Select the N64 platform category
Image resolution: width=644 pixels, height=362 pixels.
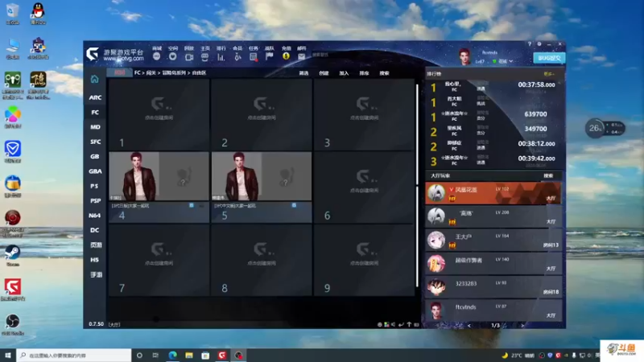[95, 216]
